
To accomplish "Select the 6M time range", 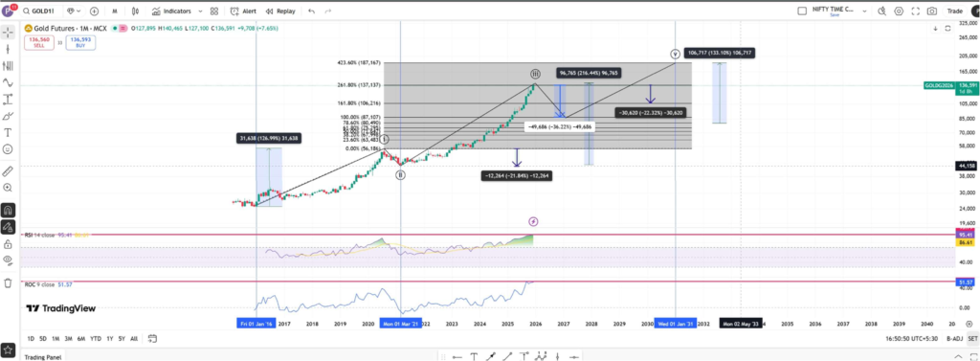I will 81,338.
